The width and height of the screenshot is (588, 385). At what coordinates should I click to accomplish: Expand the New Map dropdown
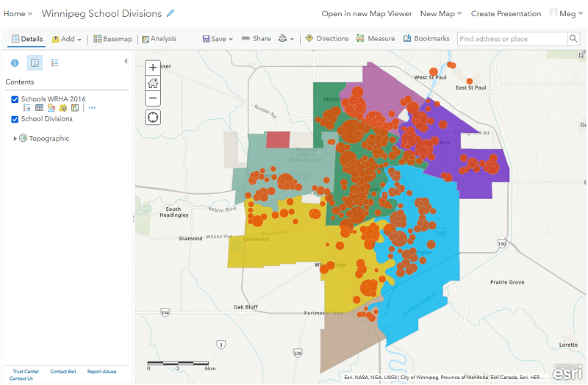pyautogui.click(x=441, y=13)
